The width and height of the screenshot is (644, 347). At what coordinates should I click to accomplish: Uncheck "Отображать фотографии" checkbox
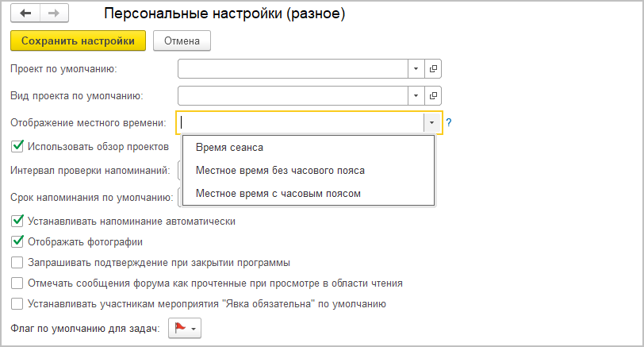[x=17, y=241]
